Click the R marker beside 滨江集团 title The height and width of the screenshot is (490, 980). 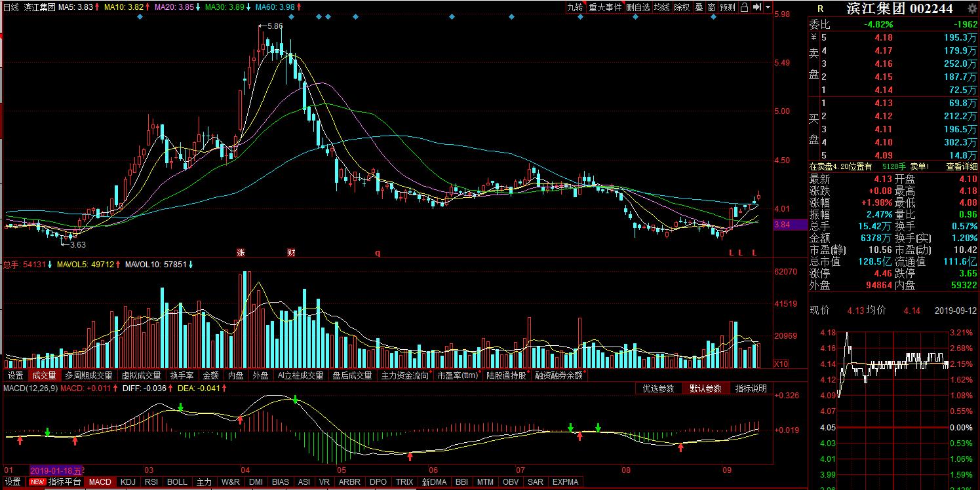point(819,9)
